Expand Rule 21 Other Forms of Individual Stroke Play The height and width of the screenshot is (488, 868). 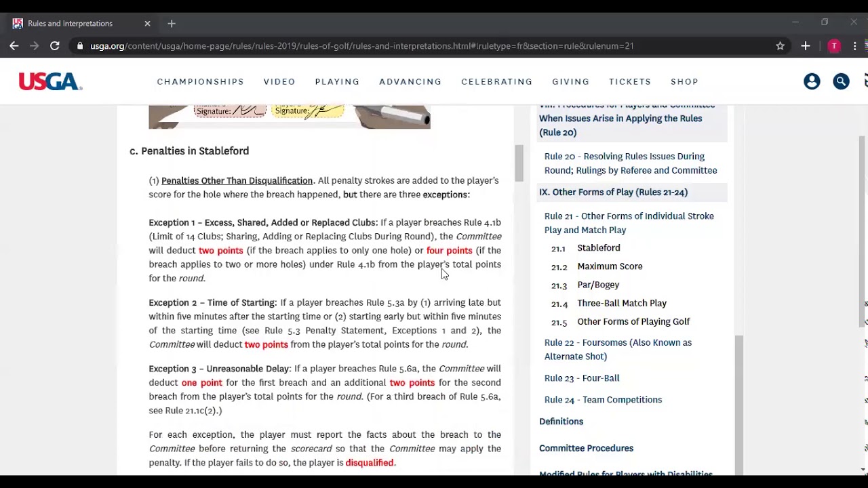(x=629, y=223)
